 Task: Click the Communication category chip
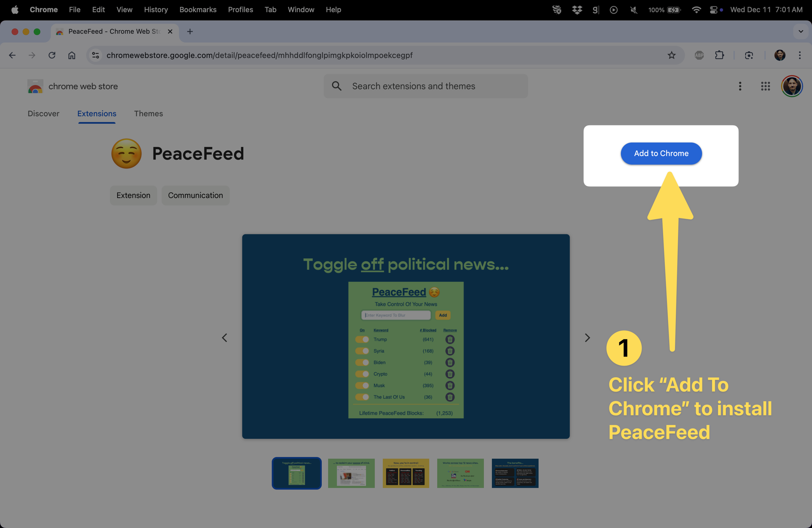(x=195, y=195)
